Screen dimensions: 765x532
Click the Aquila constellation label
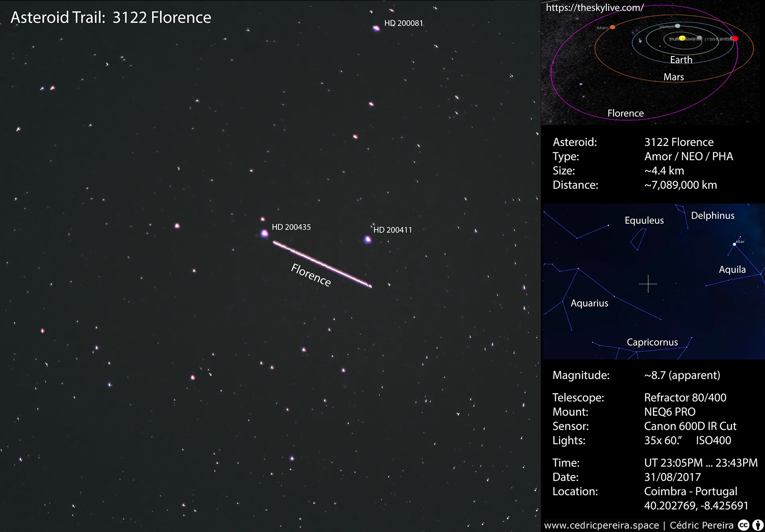tap(732, 269)
